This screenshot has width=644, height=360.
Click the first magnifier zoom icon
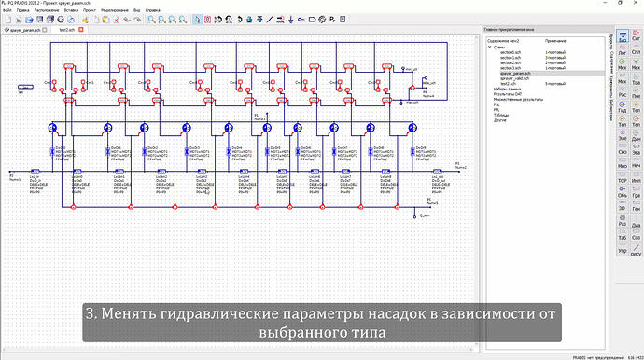[x=152, y=20]
